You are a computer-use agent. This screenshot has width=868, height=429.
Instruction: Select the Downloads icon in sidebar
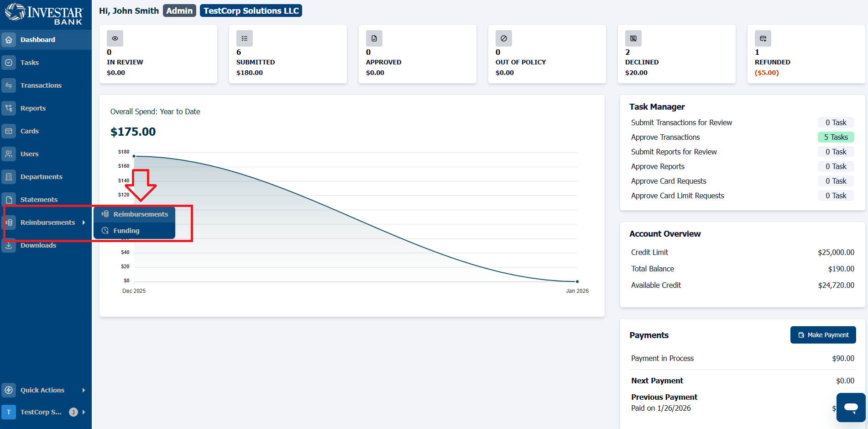(9, 245)
